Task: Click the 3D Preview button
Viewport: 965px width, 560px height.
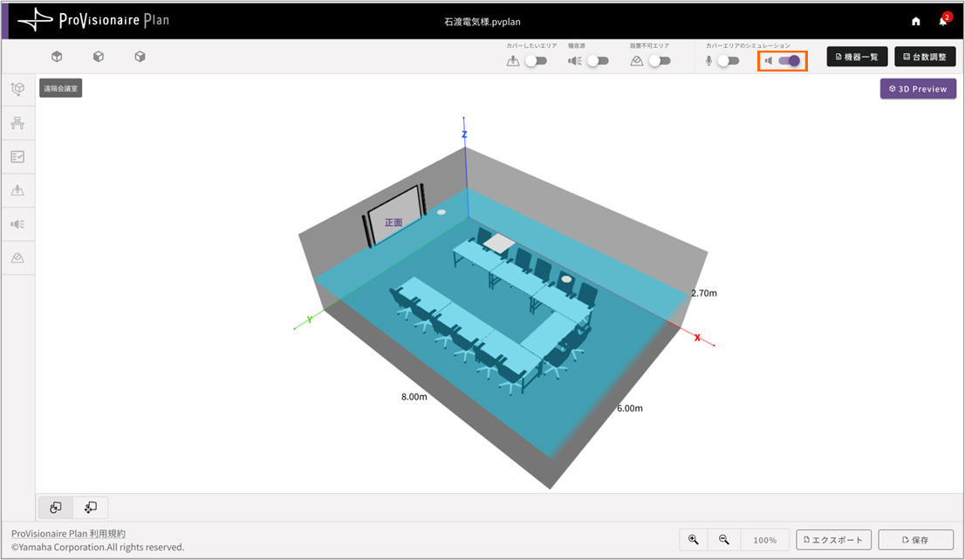Action: pyautogui.click(x=918, y=89)
